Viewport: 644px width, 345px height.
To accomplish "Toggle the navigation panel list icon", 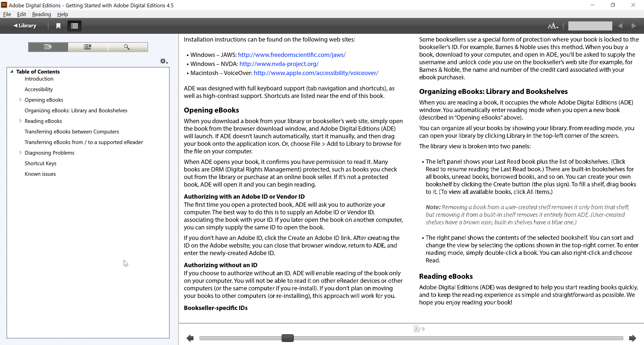I will coord(74,26).
